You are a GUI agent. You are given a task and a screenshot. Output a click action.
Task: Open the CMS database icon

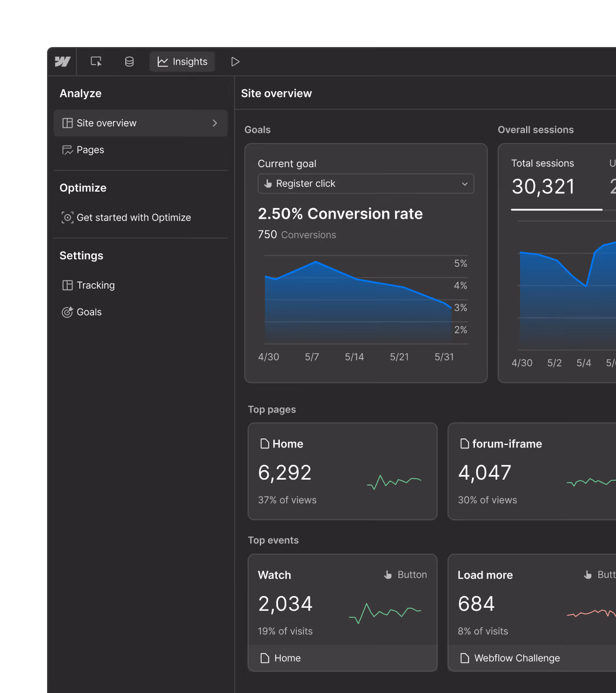(x=129, y=62)
